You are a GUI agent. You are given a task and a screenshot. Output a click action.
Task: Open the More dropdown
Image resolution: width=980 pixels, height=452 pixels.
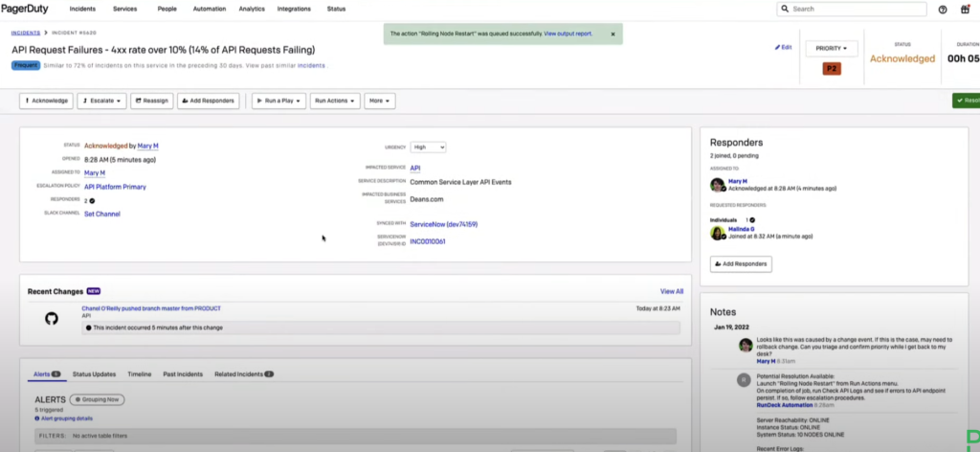coord(380,101)
